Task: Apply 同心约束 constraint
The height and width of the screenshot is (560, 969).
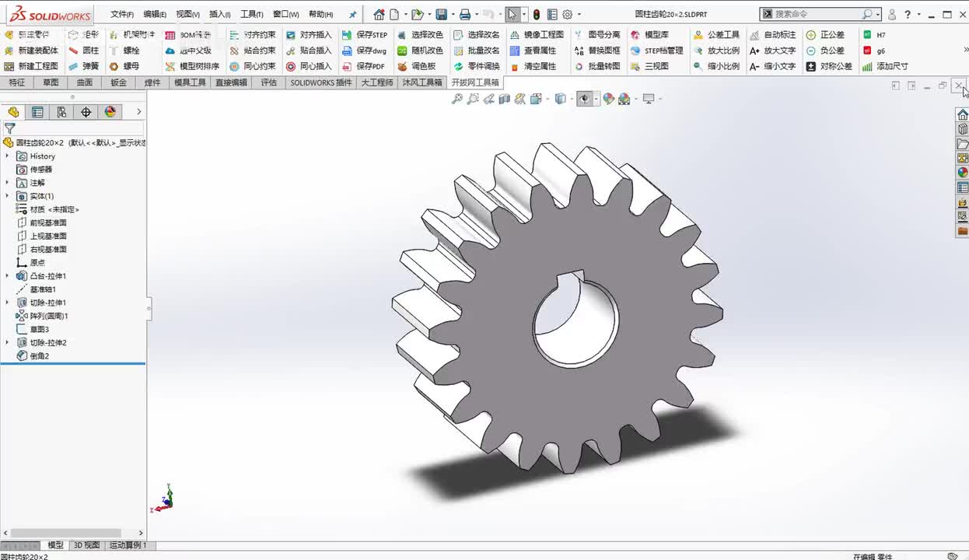Action: pos(253,66)
